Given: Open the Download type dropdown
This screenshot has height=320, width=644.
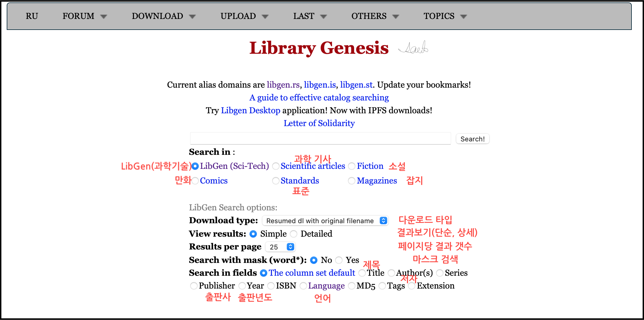Looking at the screenshot, I should pos(325,220).
